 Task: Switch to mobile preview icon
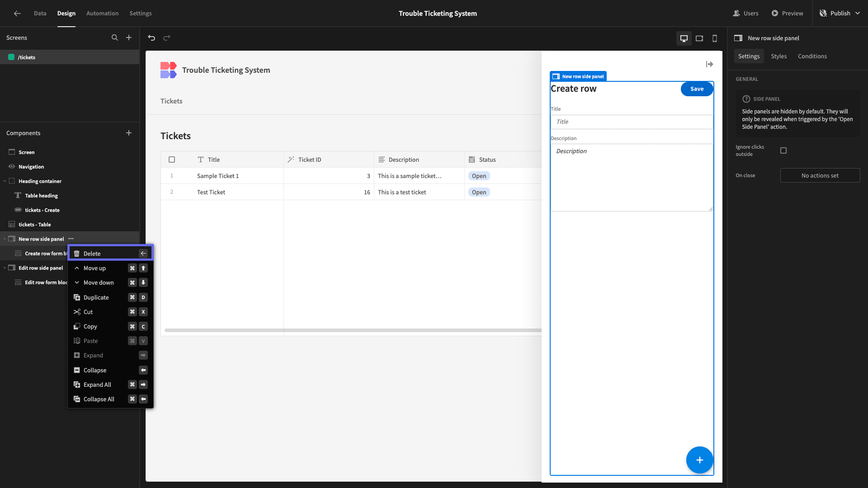tap(715, 38)
